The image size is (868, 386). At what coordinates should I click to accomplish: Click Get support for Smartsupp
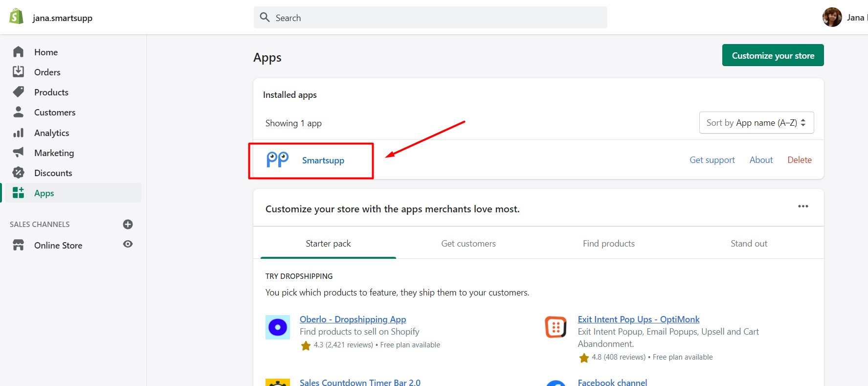[712, 160]
